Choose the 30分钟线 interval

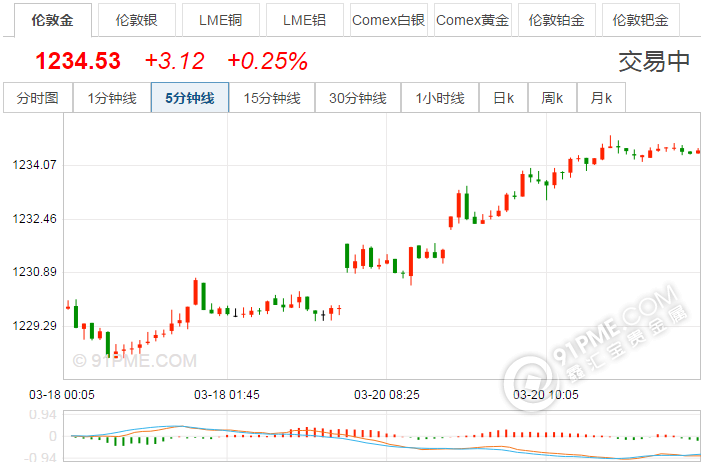[358, 98]
